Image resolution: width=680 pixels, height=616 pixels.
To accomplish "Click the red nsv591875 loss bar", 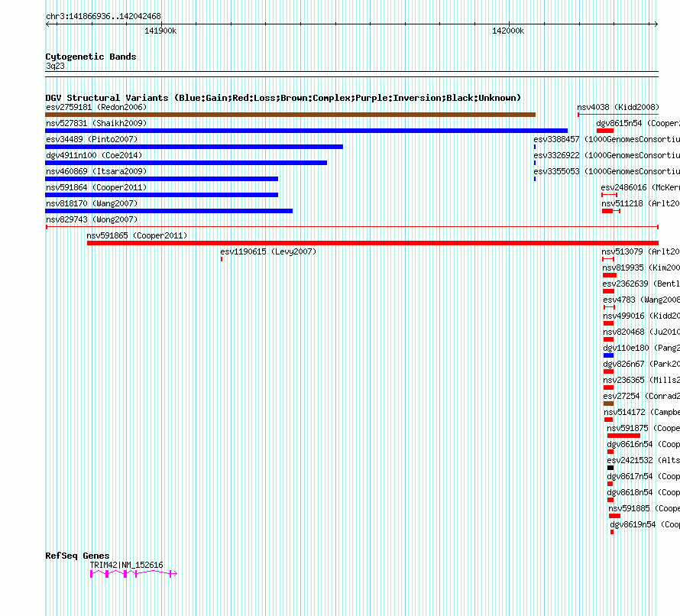I will coord(623,436).
